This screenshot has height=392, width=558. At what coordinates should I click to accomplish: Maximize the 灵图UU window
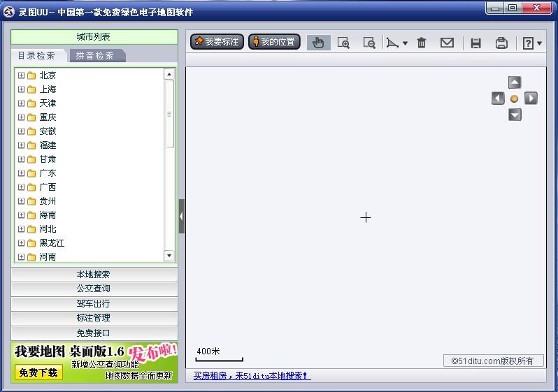(513, 8)
